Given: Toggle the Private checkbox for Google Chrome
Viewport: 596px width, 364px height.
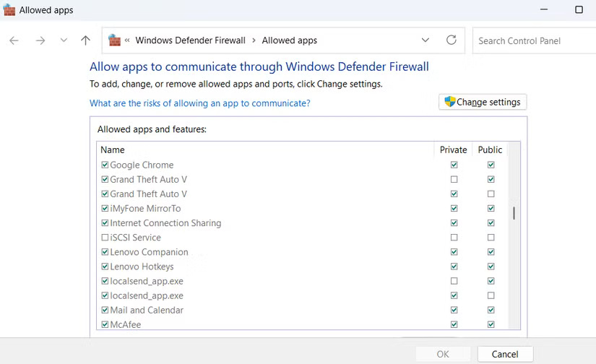Looking at the screenshot, I should pyautogui.click(x=454, y=165).
